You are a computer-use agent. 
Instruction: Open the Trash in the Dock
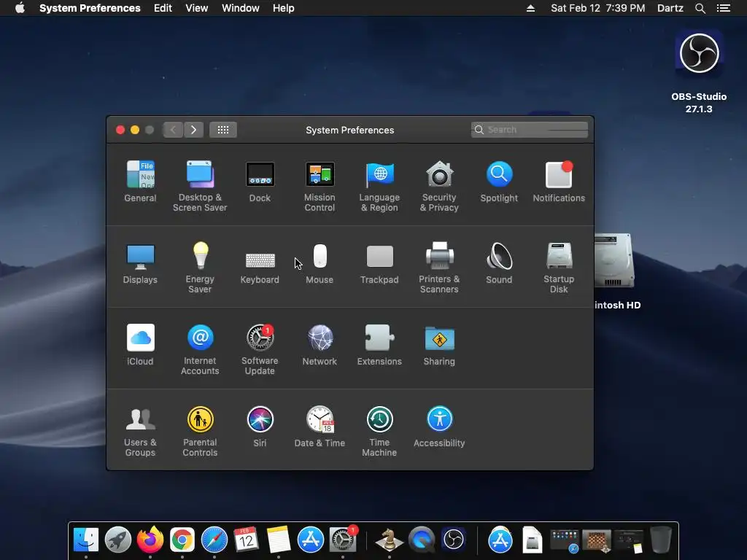tap(661, 540)
